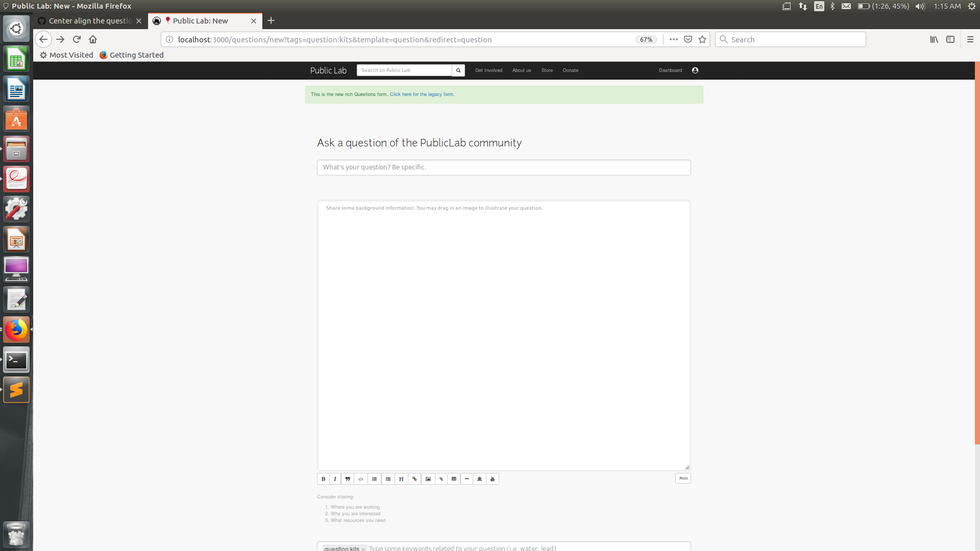Image resolution: width=980 pixels, height=551 pixels.
Task: Insert a code block from the toolbar
Action: coord(361,479)
